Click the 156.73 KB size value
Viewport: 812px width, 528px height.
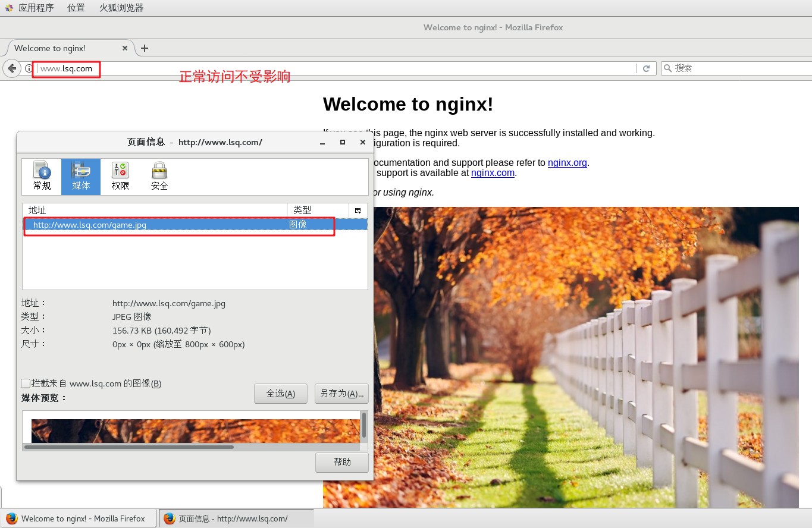[162, 331]
